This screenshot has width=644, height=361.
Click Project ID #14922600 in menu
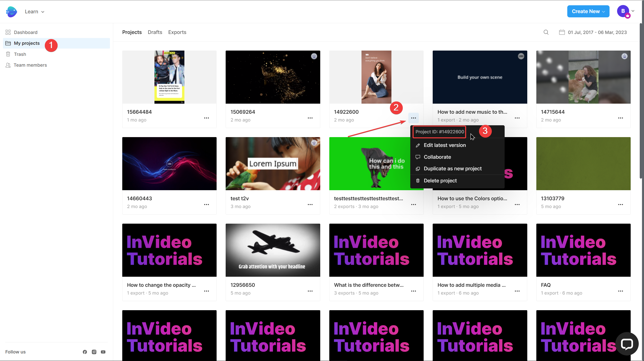pos(440,132)
